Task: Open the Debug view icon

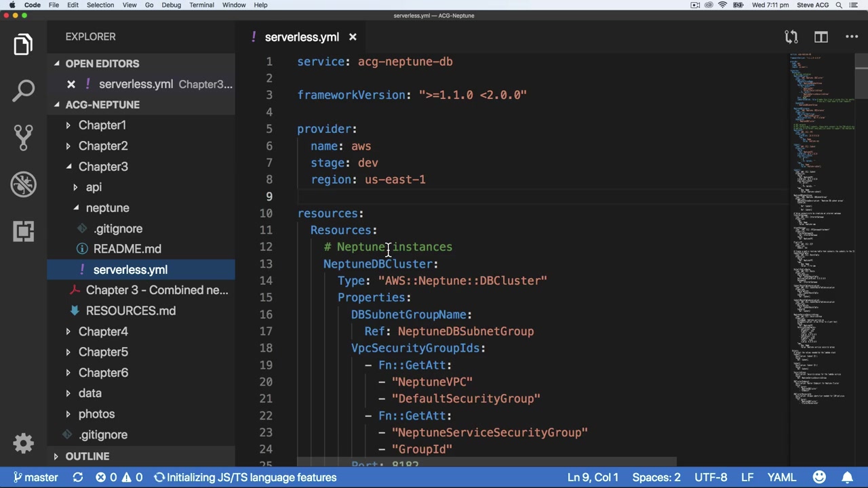Action: 23,184
